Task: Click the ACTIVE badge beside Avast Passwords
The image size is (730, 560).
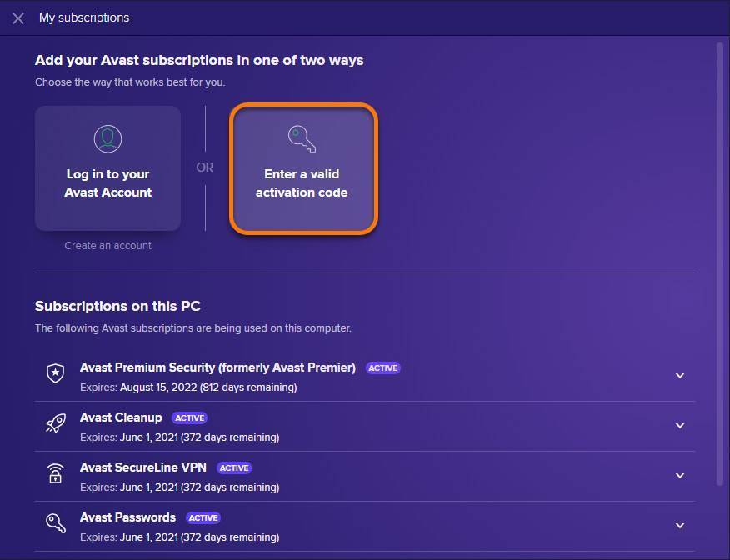Action: [203, 518]
